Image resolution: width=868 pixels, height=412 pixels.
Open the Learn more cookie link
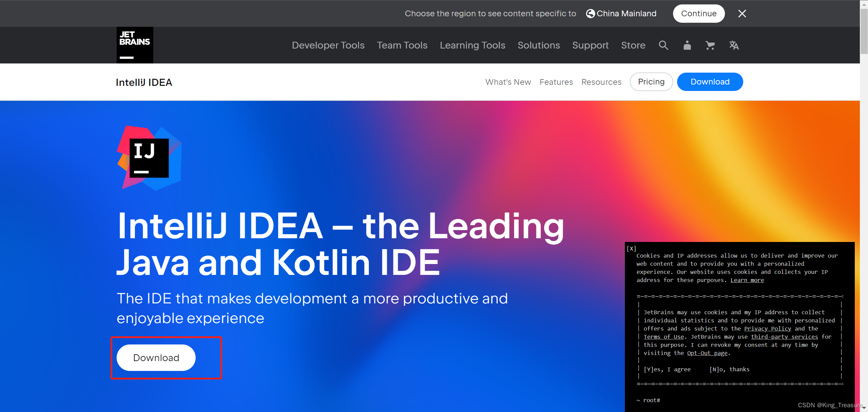(x=747, y=280)
